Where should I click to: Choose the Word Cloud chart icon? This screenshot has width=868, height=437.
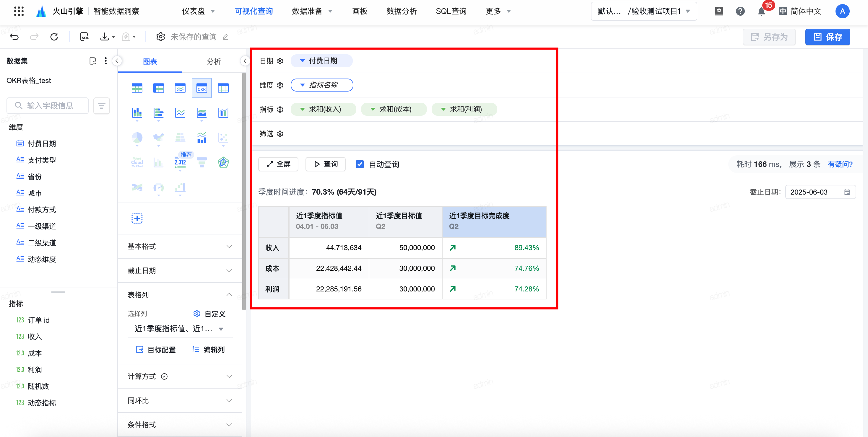pos(137,163)
